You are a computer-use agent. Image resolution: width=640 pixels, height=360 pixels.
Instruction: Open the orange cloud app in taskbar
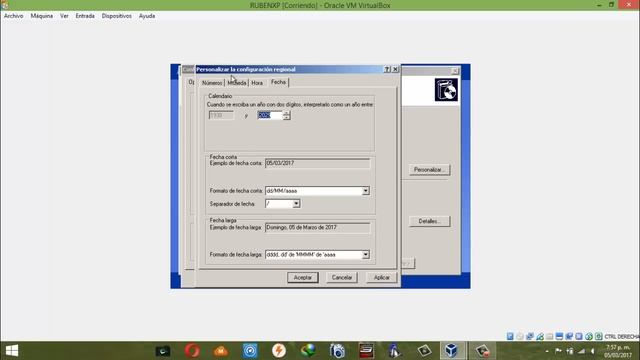pos(221,351)
